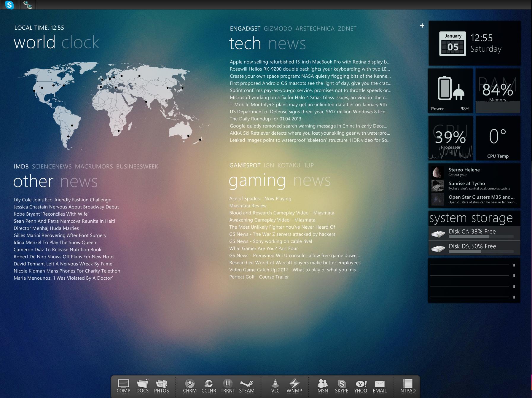Switch tech news to ENGADGET
532x398 pixels.
tap(245, 29)
